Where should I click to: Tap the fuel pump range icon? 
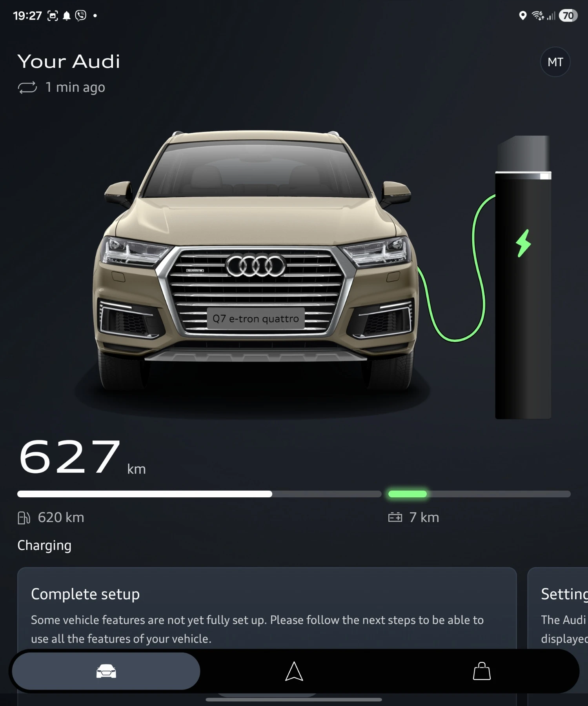tap(24, 518)
